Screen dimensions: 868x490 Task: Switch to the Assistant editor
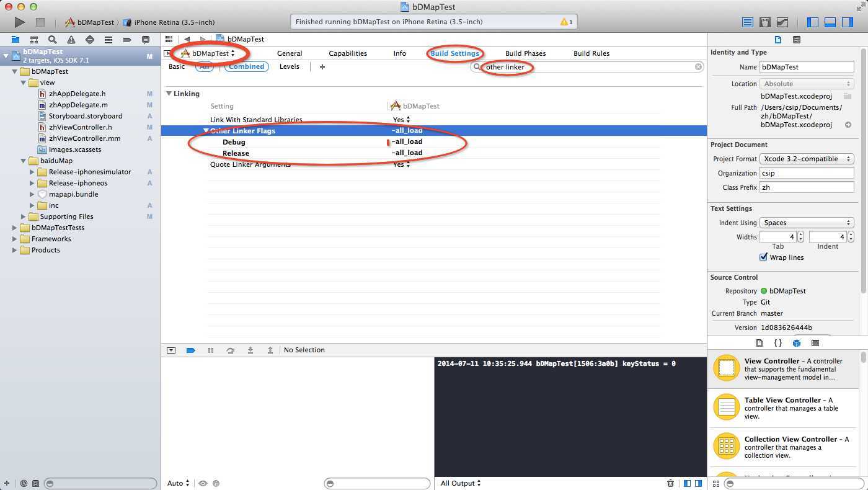(765, 22)
